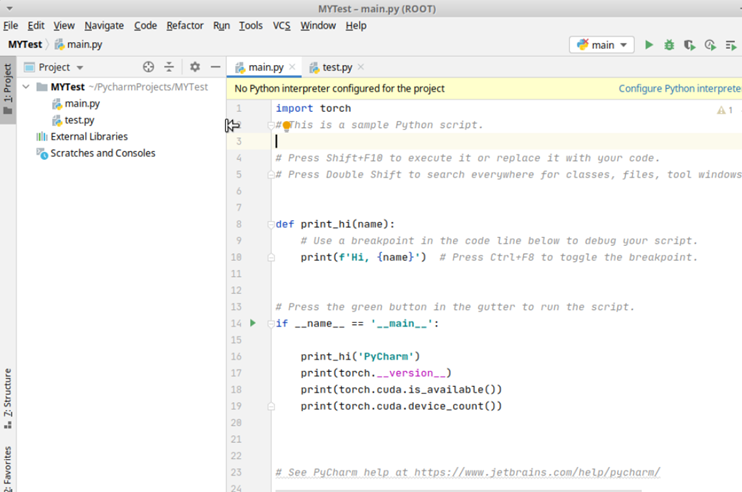Select Scratches and Consoles tree item
The width and height of the screenshot is (742, 492).
[x=103, y=153]
